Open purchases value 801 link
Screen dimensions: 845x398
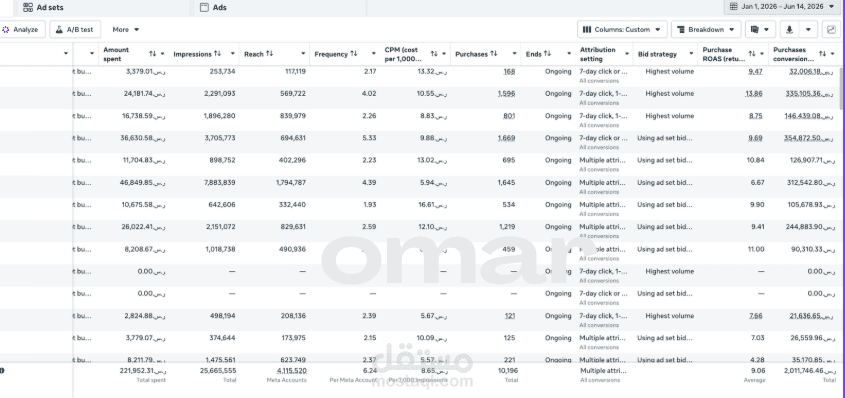(509, 116)
